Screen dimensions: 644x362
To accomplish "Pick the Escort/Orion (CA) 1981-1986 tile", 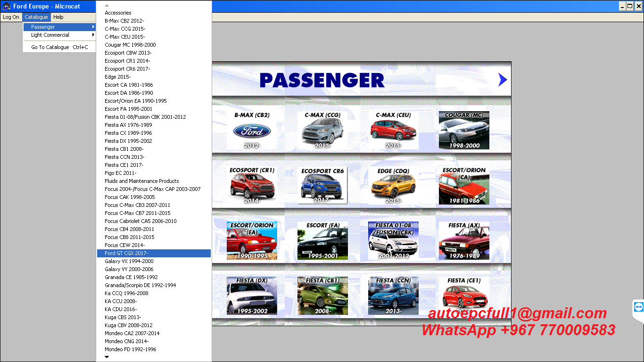I will pyautogui.click(x=464, y=186).
